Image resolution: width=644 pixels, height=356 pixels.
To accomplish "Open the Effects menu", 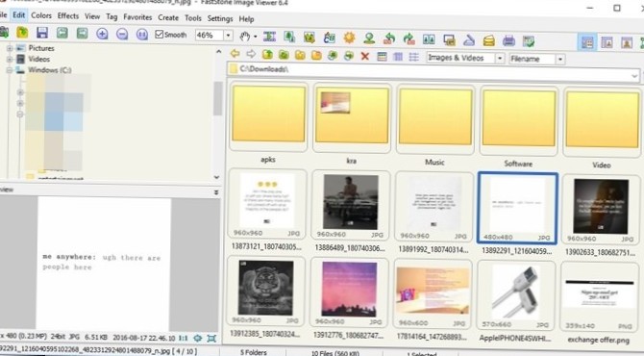I will coord(68,16).
